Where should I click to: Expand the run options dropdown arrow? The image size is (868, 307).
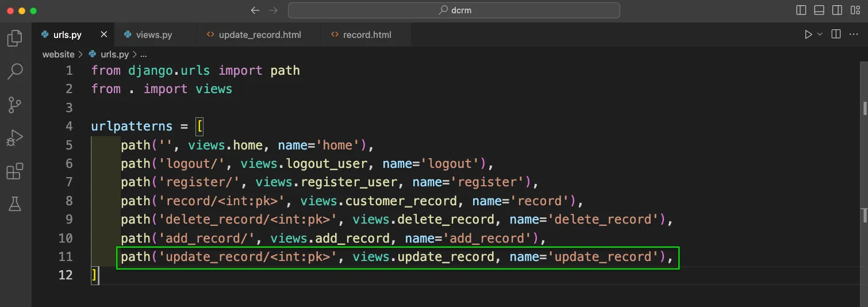click(820, 34)
